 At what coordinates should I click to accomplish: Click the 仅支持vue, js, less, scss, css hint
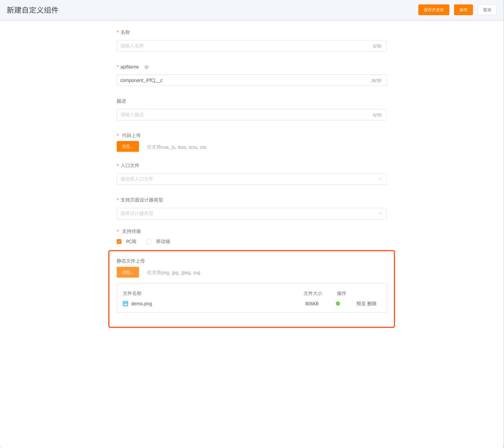[177, 147]
